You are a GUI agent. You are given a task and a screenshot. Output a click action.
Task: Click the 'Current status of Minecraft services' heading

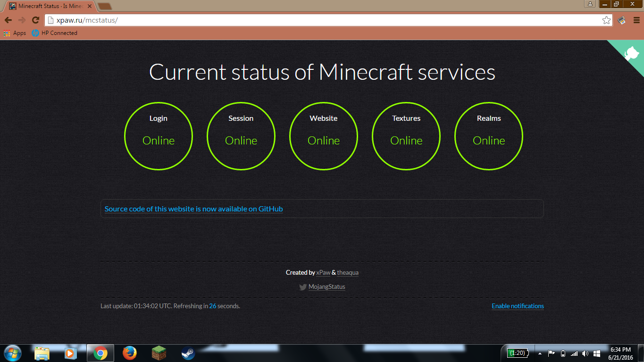322,72
